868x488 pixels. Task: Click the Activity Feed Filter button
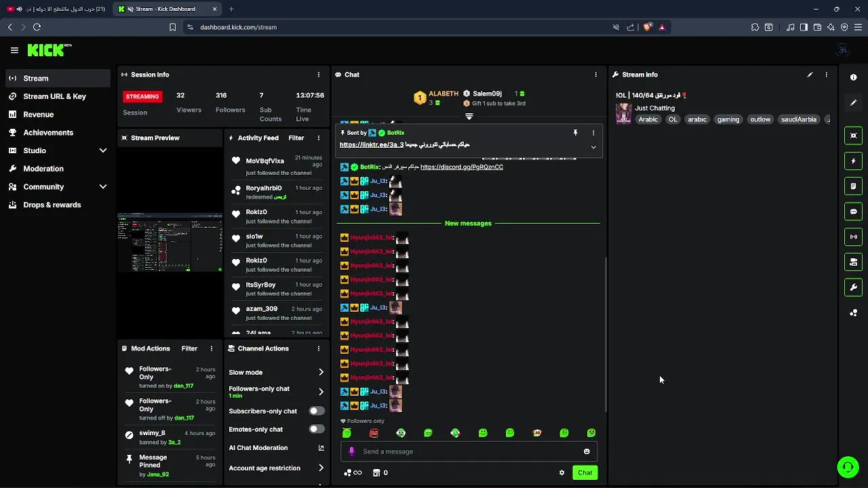[x=296, y=138]
